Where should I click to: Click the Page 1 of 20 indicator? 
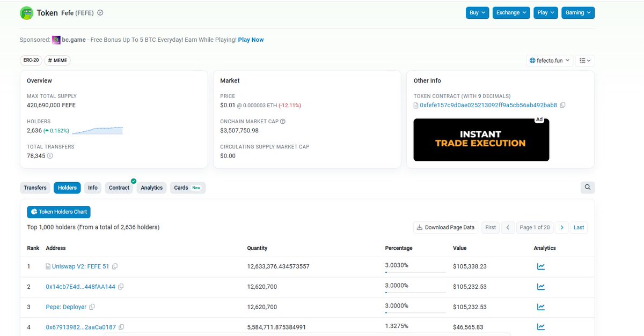pos(535,227)
